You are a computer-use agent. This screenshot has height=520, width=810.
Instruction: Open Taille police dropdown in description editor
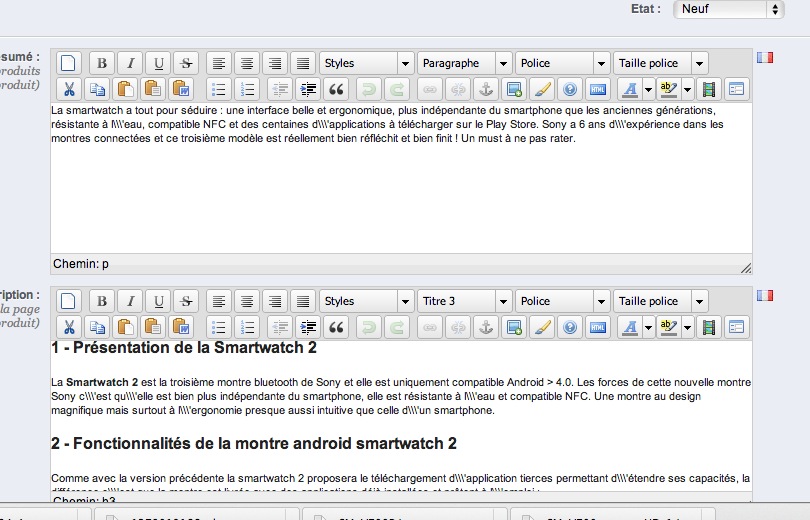660,301
